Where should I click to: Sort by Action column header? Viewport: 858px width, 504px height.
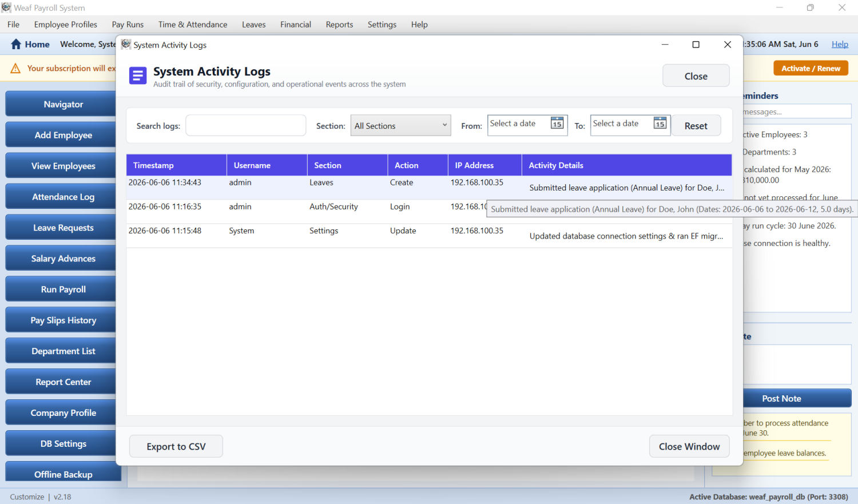(418, 165)
